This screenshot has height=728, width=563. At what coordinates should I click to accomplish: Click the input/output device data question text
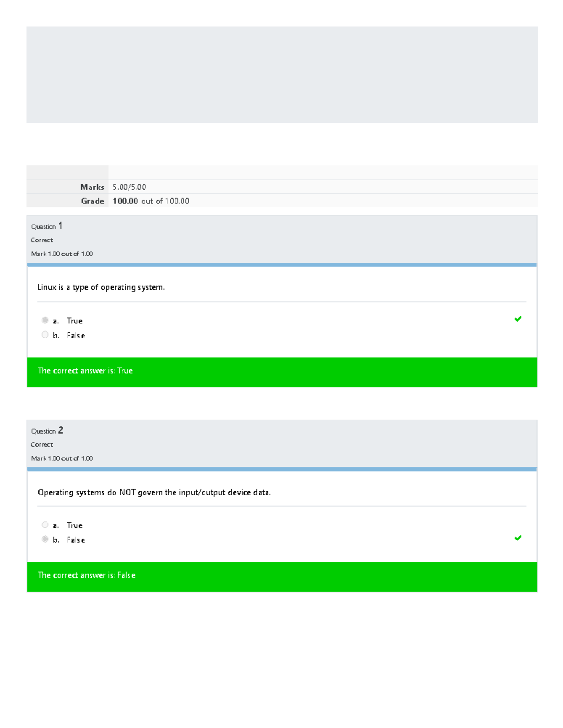coord(154,492)
